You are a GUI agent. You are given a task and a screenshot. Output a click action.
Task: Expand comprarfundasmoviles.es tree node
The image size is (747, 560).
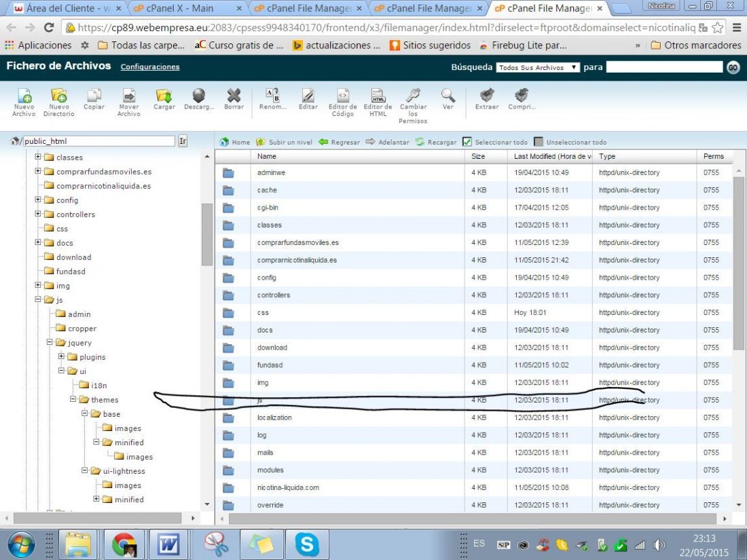37,171
